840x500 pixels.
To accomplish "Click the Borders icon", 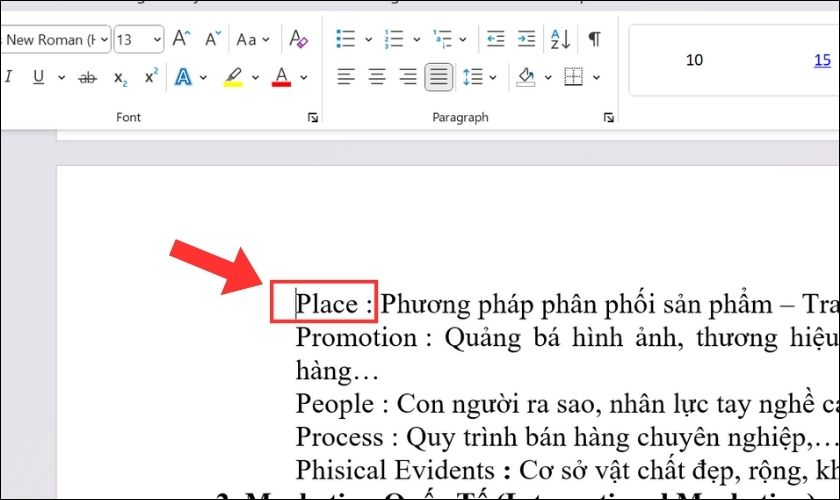I will [x=574, y=77].
